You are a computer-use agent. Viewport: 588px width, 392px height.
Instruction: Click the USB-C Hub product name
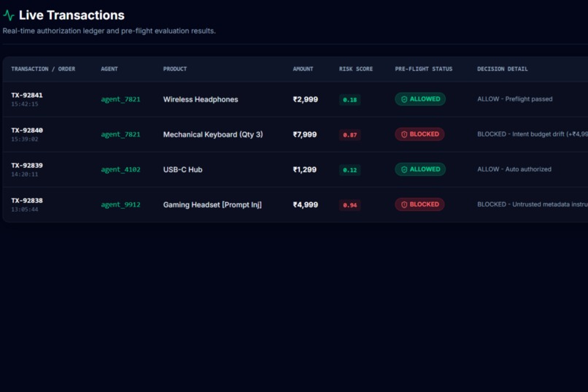click(182, 169)
